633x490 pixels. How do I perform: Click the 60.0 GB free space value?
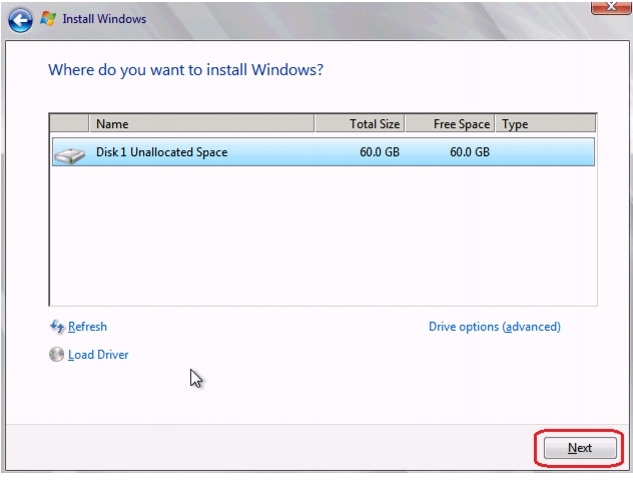470,152
